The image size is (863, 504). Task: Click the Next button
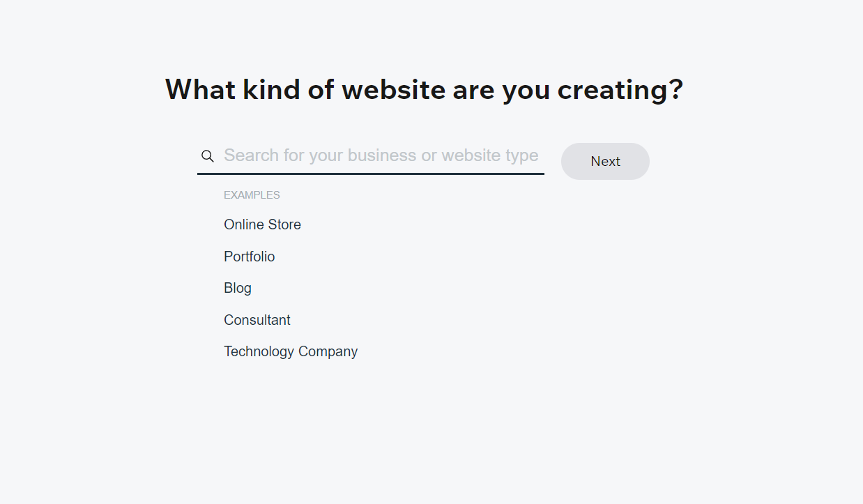(x=605, y=161)
